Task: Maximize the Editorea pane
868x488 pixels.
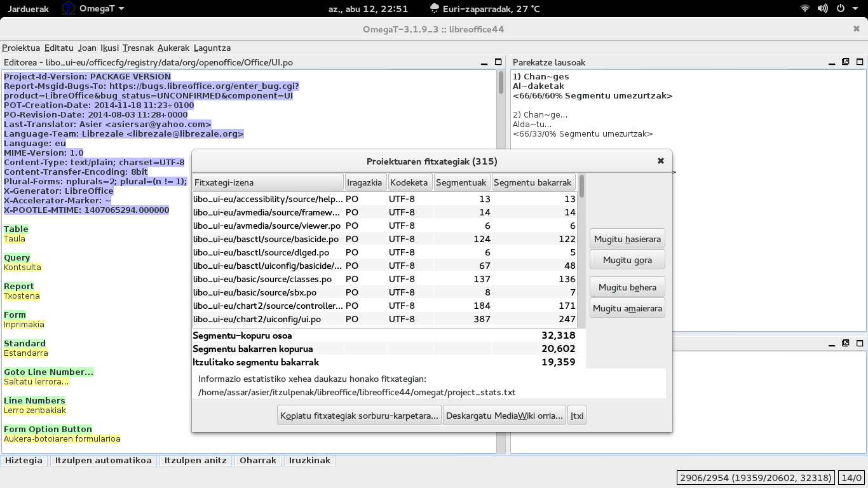Action: (x=499, y=62)
